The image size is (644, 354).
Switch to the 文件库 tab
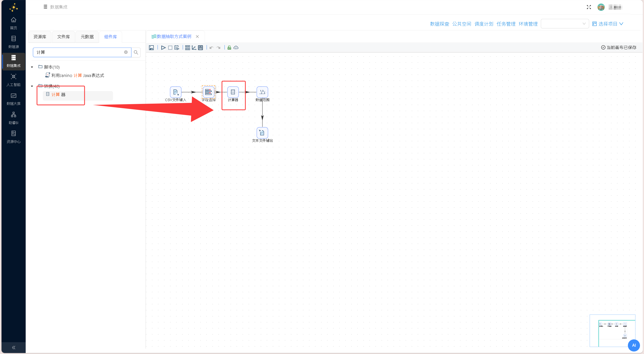point(63,37)
